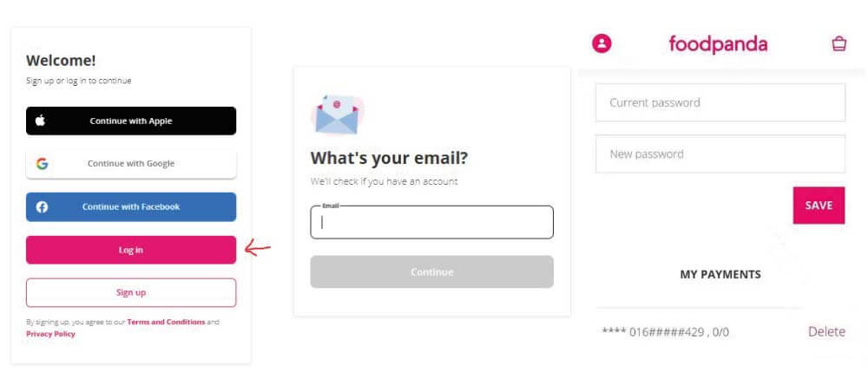Click the SAVE button
The image size is (868, 386).
(x=819, y=206)
